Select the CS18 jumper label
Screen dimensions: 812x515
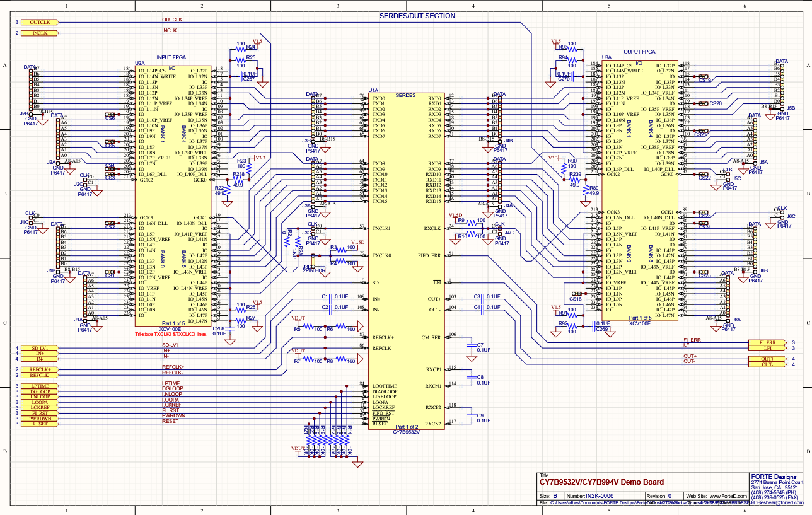(x=576, y=299)
